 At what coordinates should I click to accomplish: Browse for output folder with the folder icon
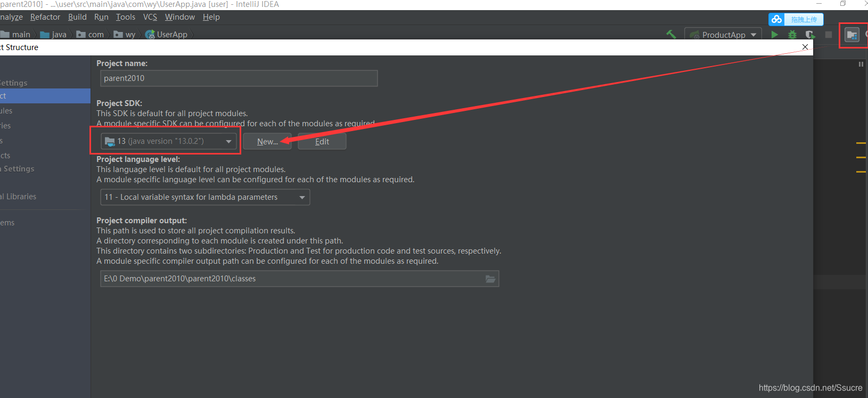click(x=490, y=279)
